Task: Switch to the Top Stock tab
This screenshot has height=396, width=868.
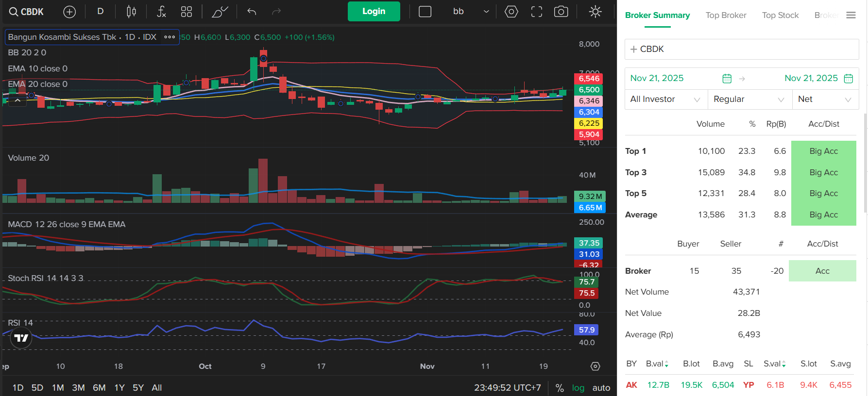Action: point(780,16)
